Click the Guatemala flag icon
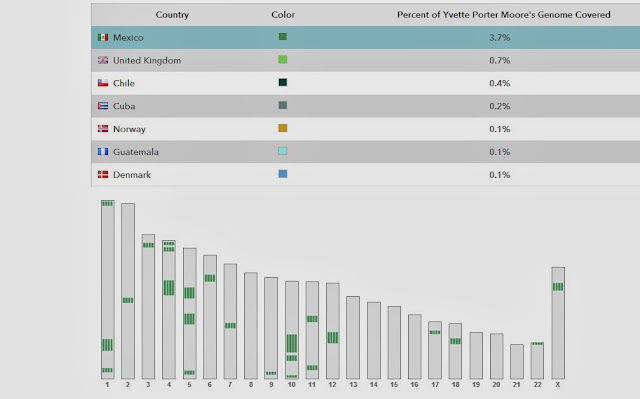The image size is (640, 399). pyautogui.click(x=103, y=152)
